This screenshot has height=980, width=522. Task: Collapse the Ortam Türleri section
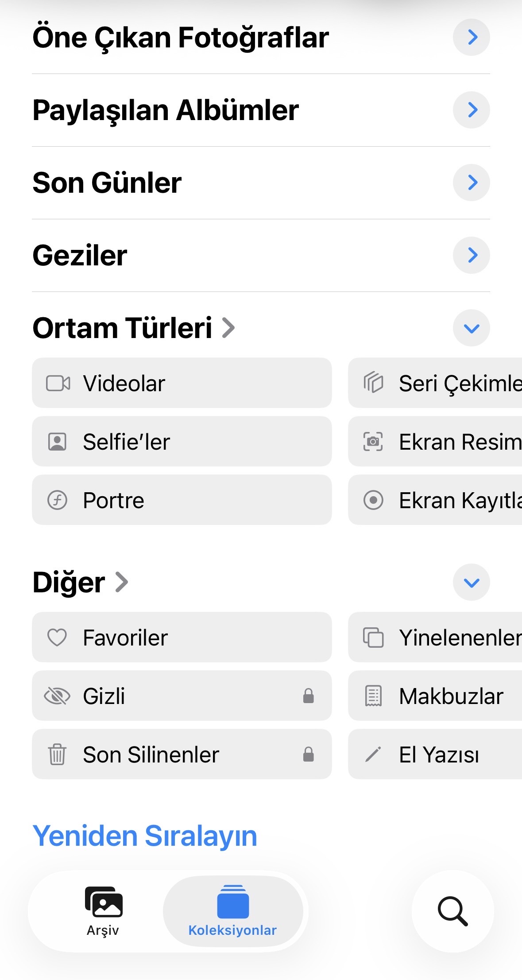point(472,328)
